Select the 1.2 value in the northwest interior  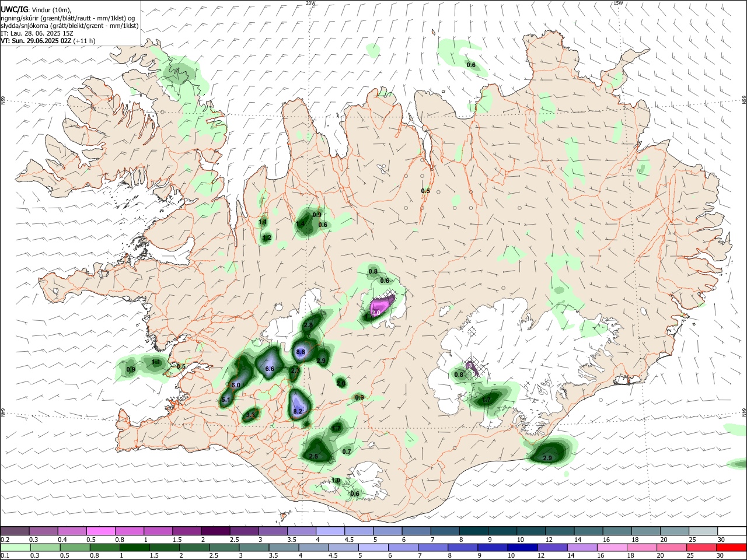click(267, 238)
